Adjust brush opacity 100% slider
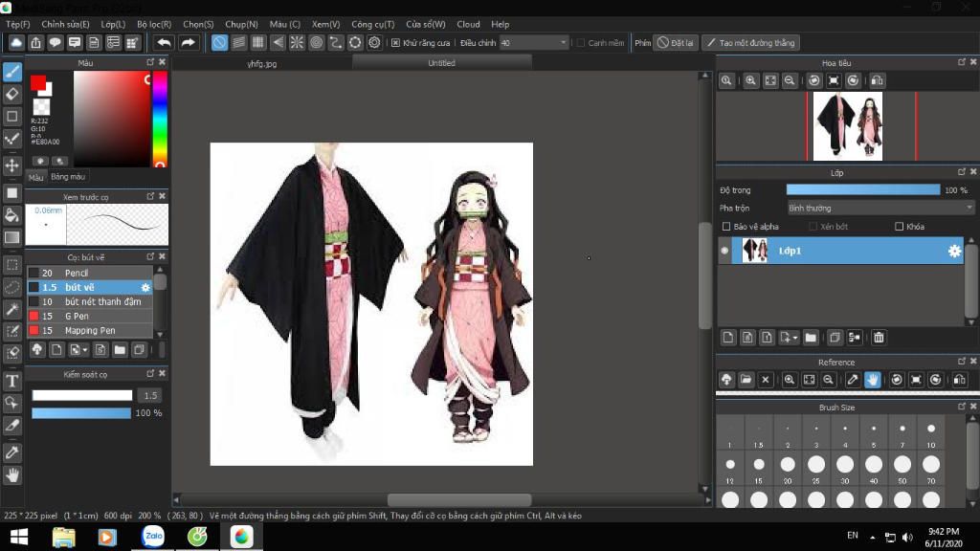Screen dimensions: 980x551 (81, 413)
